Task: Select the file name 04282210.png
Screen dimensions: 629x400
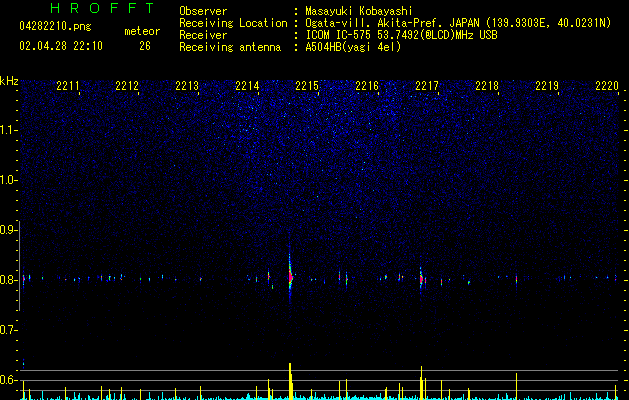Action: (x=55, y=27)
